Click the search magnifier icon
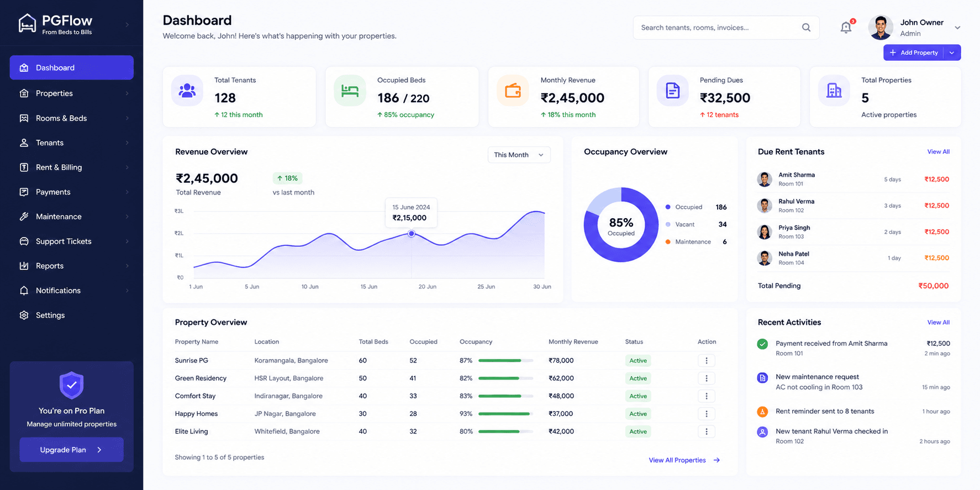 coord(806,27)
